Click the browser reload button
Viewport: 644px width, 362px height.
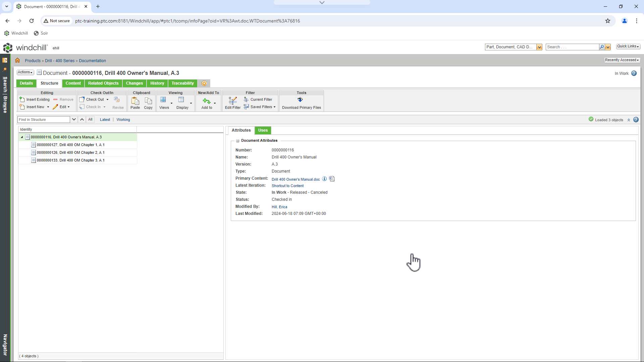click(32, 21)
